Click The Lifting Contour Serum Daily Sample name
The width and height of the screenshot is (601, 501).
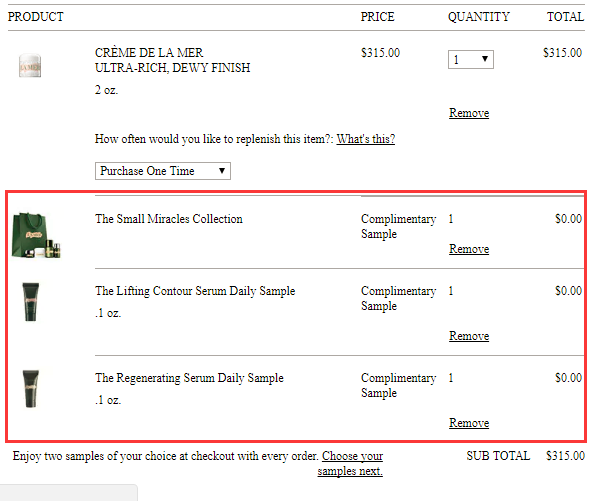pyautogui.click(x=195, y=291)
